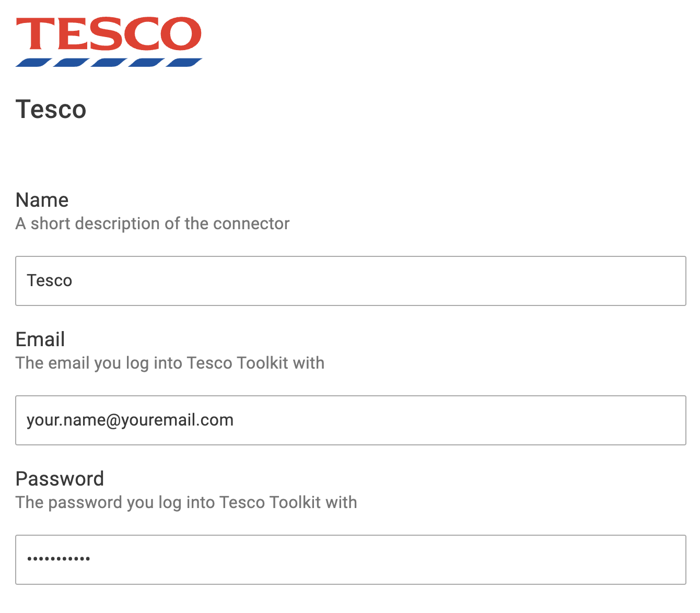Click the masked password dots
Image resolution: width=700 pixels, height=613 pixels.
59,559
